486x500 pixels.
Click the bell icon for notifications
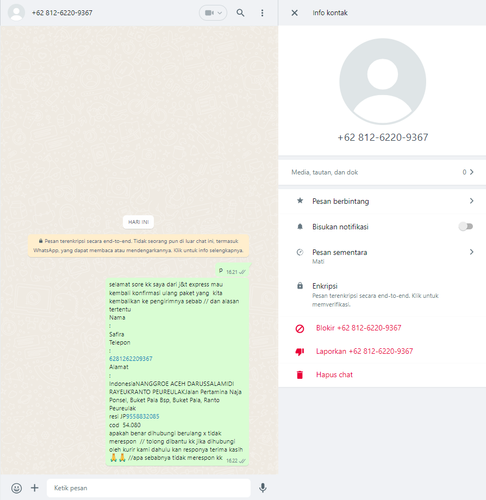click(300, 227)
